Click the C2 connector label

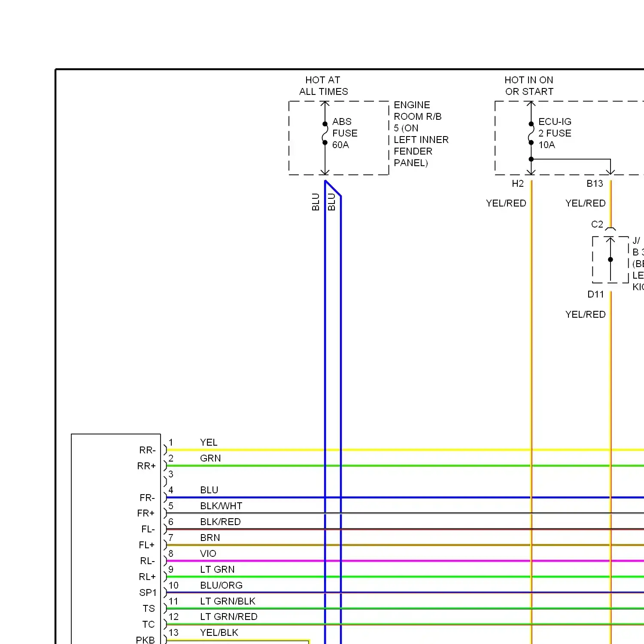click(x=597, y=224)
